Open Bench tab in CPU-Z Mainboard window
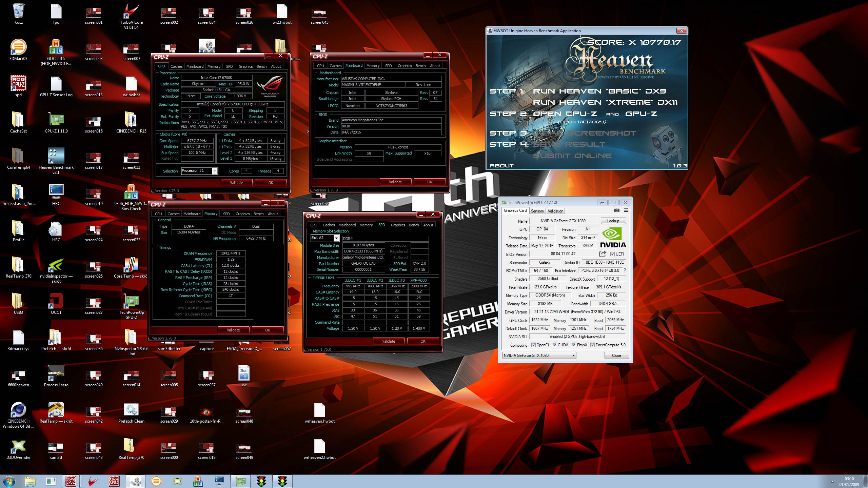 pyautogui.click(x=420, y=66)
